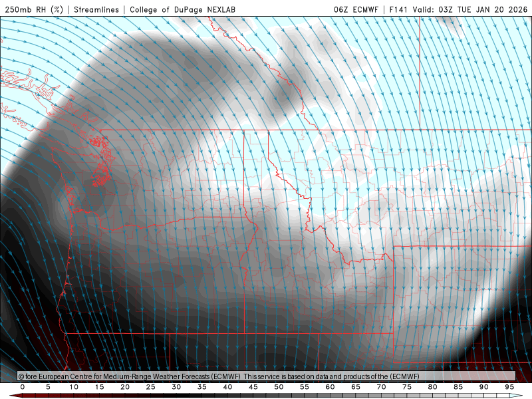Click the ECMWF copyright notice banner
The image size is (532, 399).
(267, 376)
